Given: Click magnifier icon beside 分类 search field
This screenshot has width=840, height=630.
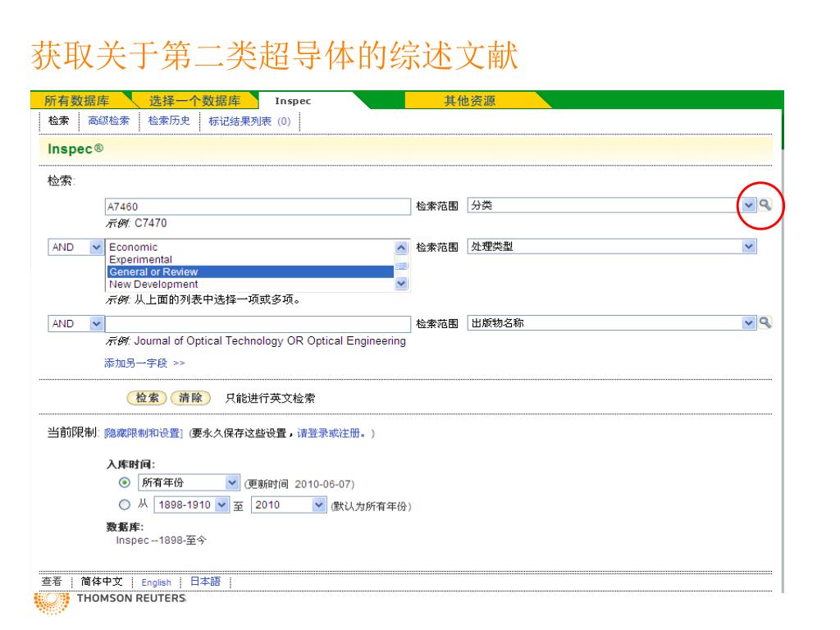Looking at the screenshot, I should (x=765, y=204).
